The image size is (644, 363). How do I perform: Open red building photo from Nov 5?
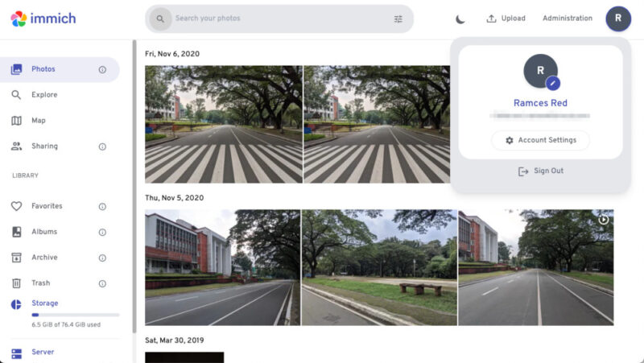223,268
